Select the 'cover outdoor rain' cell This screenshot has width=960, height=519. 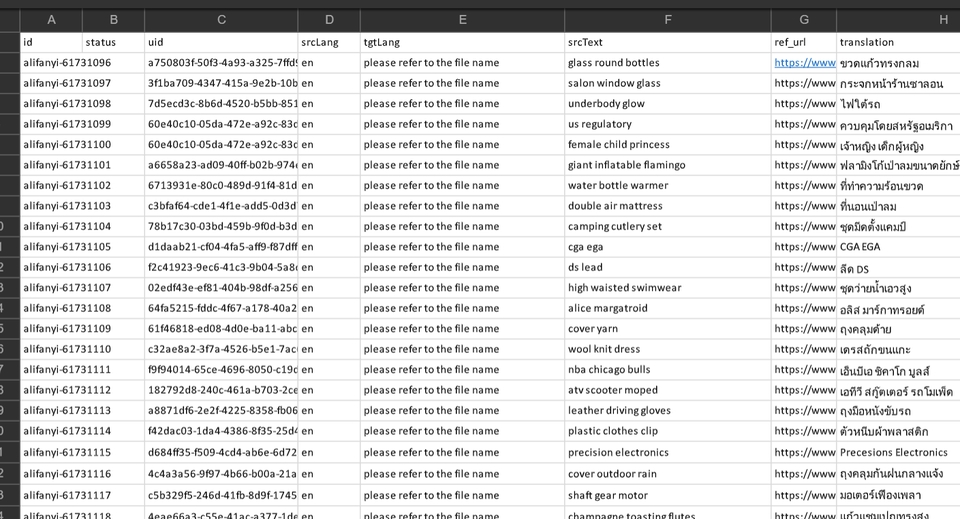[x=667, y=474]
